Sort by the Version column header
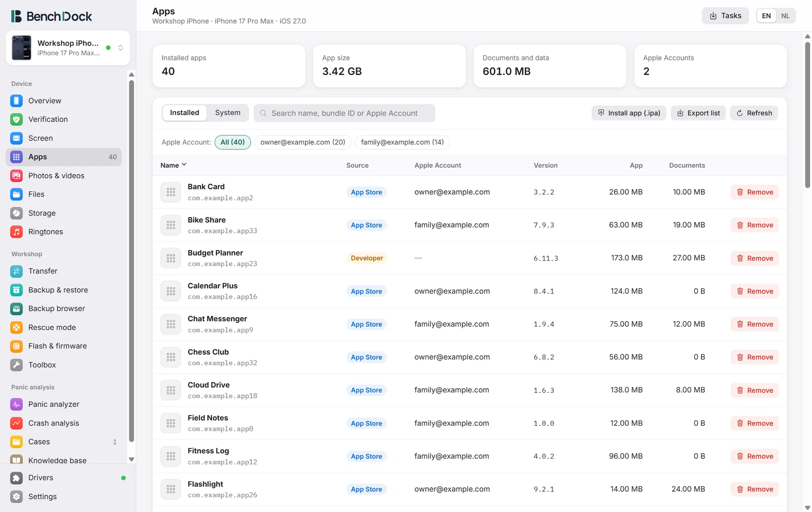812x512 pixels. pos(546,165)
